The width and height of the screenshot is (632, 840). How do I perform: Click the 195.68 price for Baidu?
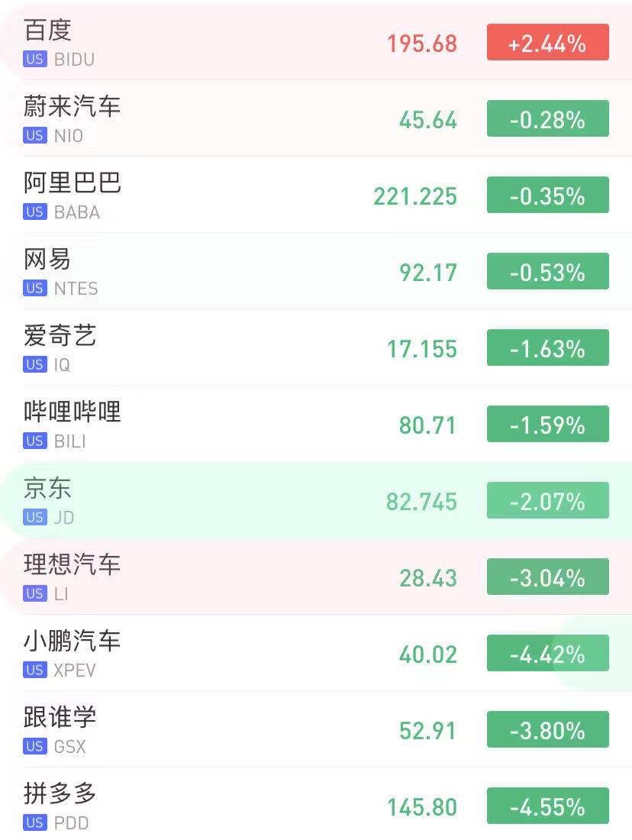pyautogui.click(x=421, y=44)
